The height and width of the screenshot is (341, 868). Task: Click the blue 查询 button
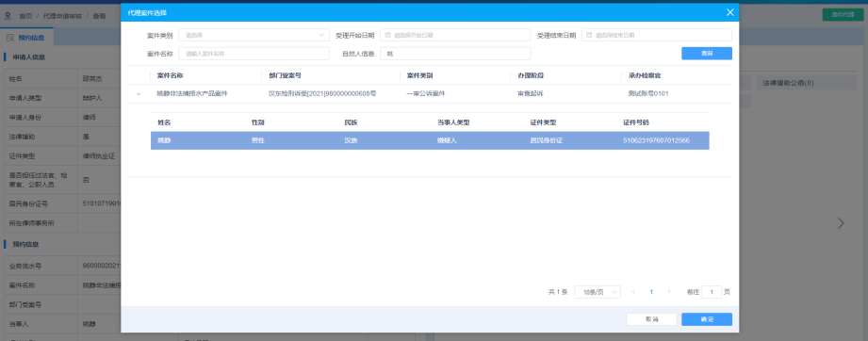[x=706, y=54]
